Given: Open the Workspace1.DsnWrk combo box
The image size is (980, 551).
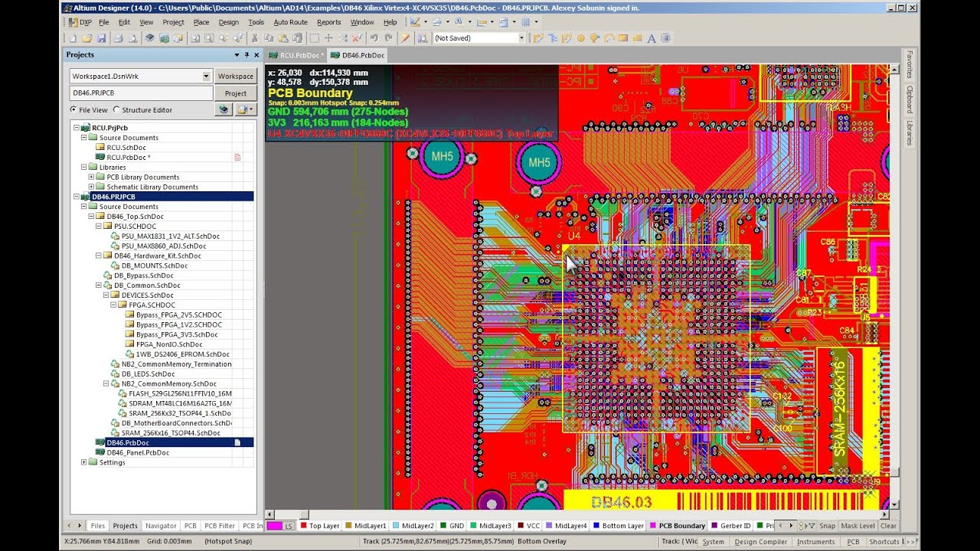Looking at the screenshot, I should [141, 76].
